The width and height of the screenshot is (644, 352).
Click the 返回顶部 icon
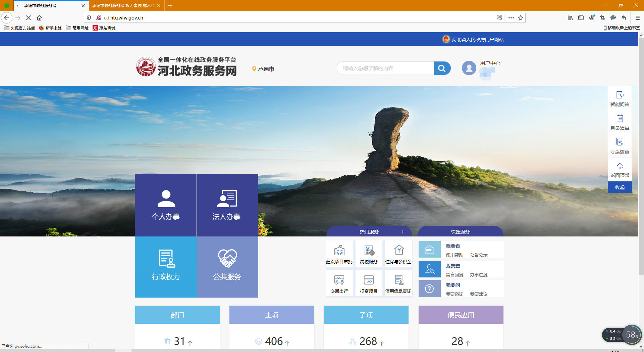(620, 170)
